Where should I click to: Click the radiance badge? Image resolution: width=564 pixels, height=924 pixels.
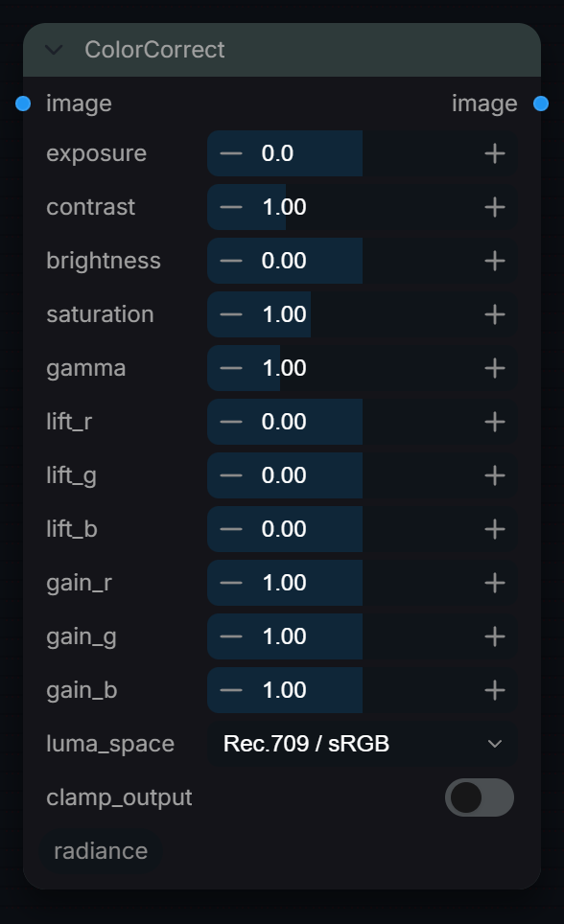click(x=101, y=851)
